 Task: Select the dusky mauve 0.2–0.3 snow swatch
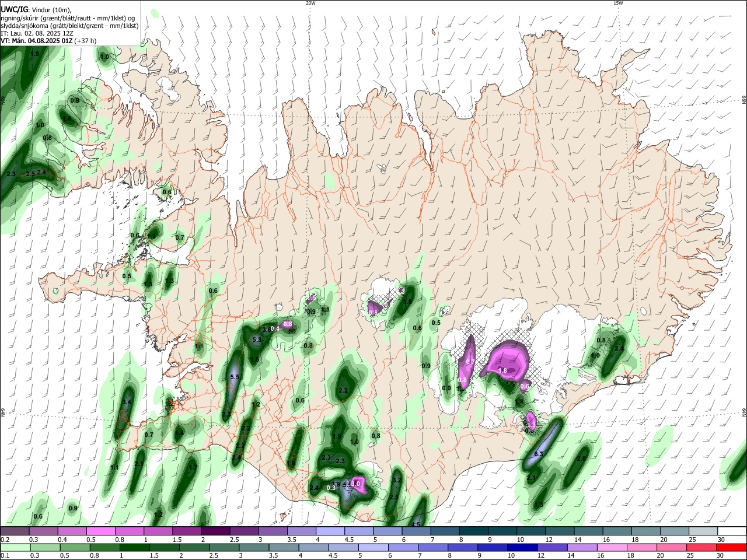(x=15, y=531)
